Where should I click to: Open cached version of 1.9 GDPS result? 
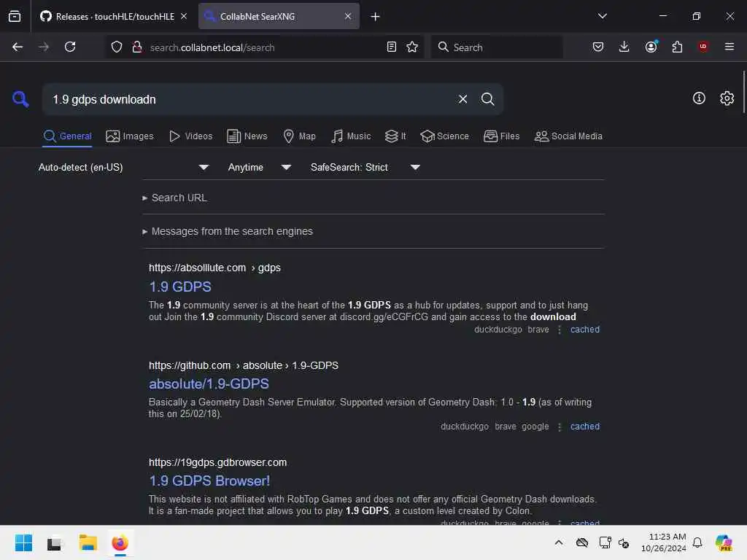pos(584,330)
